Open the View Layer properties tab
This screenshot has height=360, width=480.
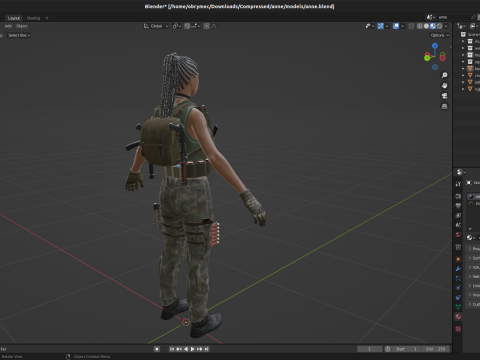pos(458,215)
